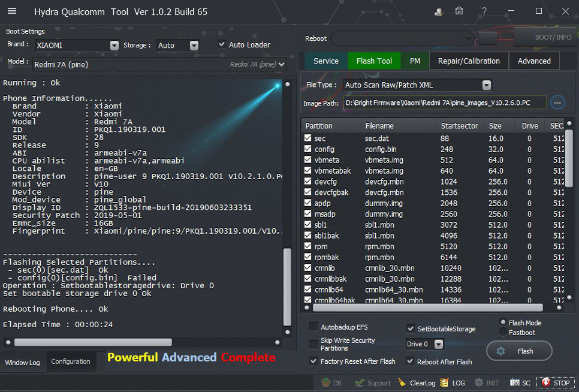Image resolution: width=579 pixels, height=392 pixels.
Task: Start flashing with the Flash button
Action: (519, 351)
